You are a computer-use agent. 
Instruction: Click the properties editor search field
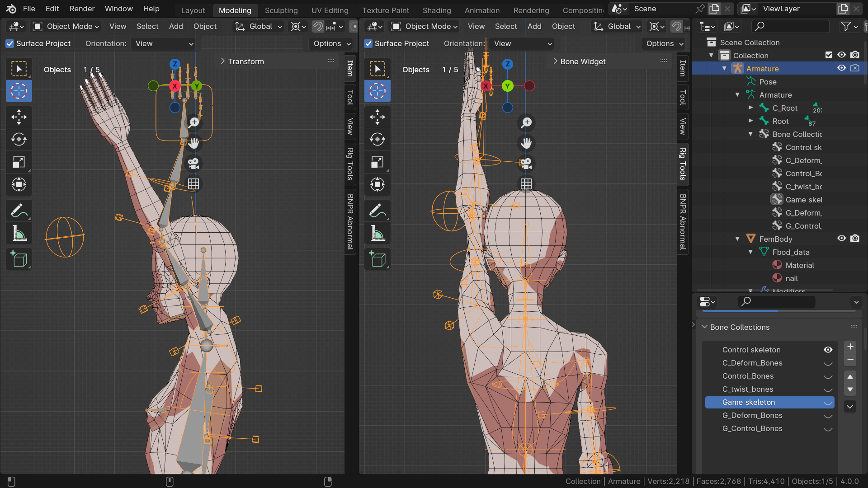pyautogui.click(x=777, y=301)
